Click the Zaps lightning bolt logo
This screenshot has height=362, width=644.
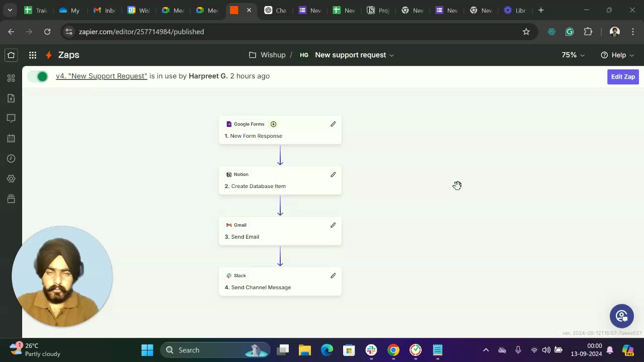(49, 55)
